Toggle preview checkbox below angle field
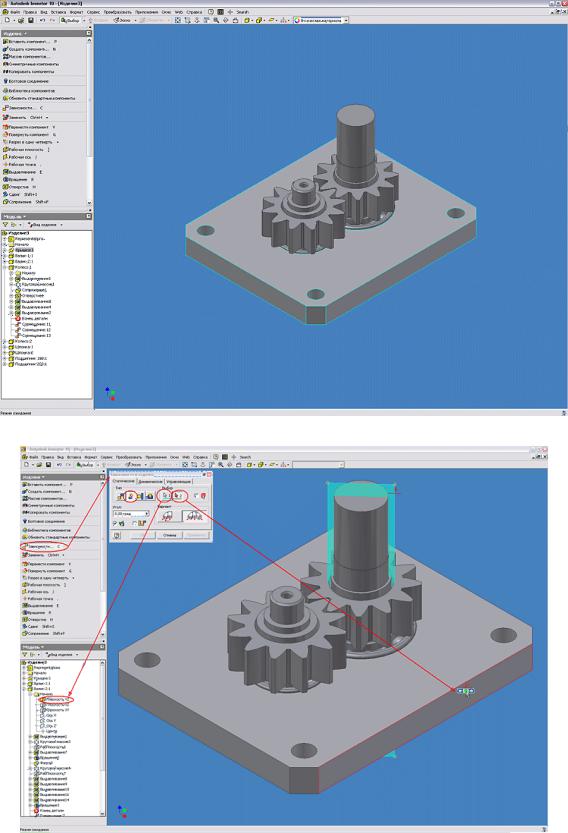 click(x=114, y=523)
